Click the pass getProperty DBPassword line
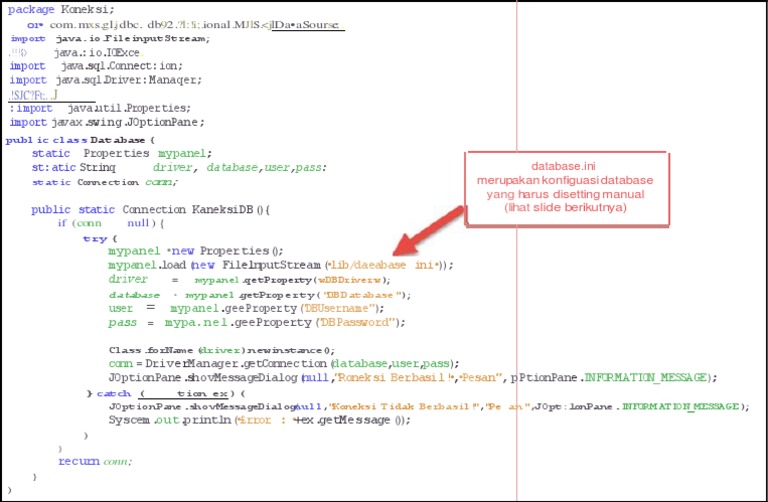Screen dimensions: 768x502 (x=257, y=323)
